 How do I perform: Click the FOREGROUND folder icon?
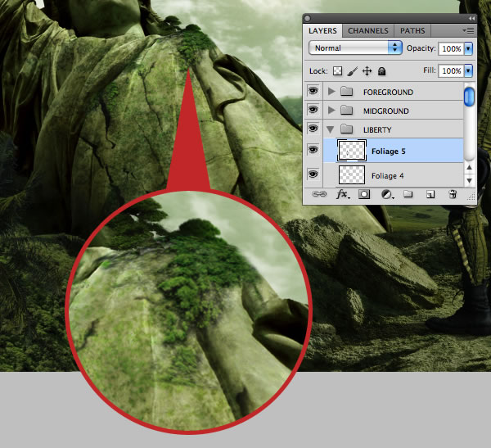(x=347, y=91)
